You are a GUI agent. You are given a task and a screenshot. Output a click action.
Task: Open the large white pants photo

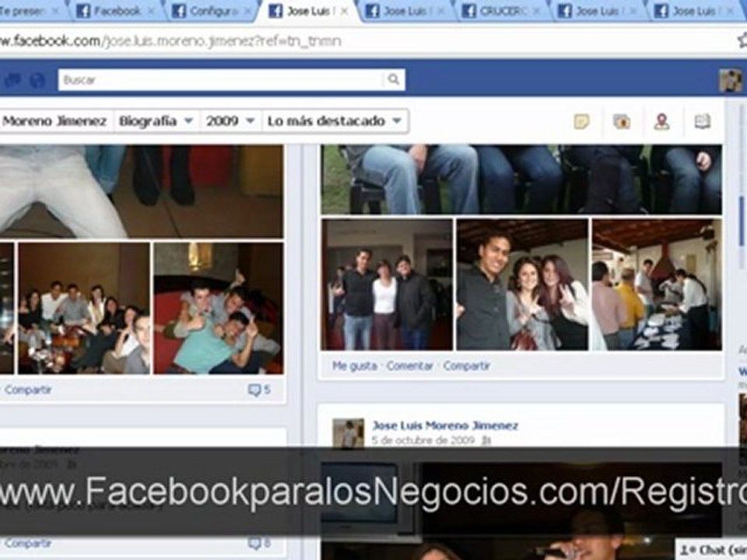(142, 191)
